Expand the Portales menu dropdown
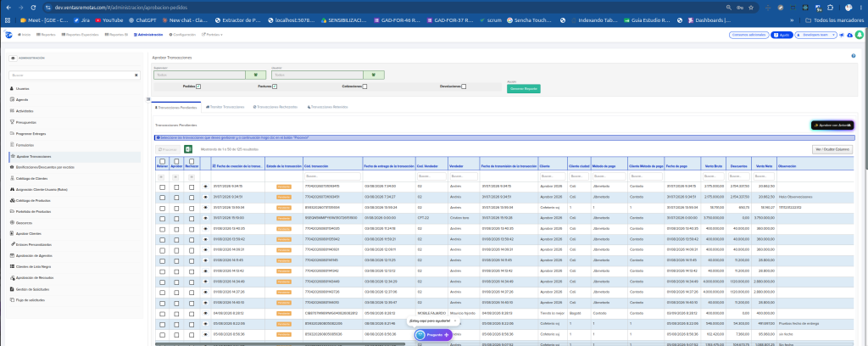The height and width of the screenshot is (346, 868). pyautogui.click(x=213, y=35)
